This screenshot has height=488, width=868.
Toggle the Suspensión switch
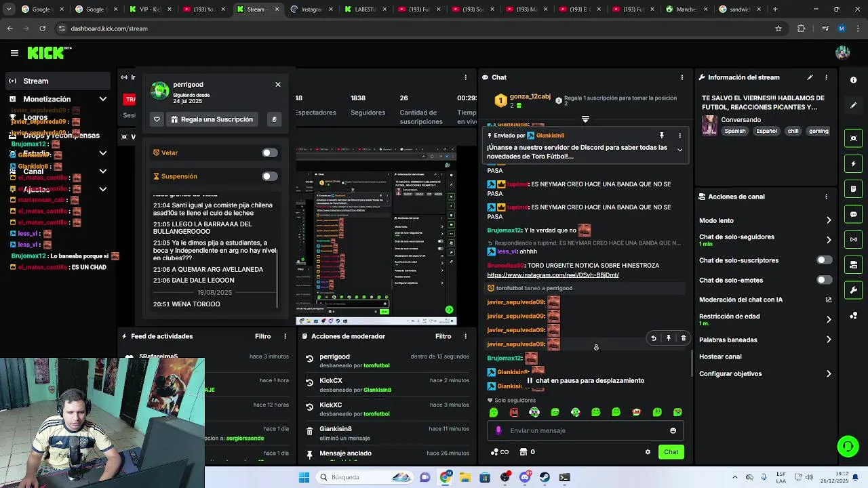click(x=270, y=176)
